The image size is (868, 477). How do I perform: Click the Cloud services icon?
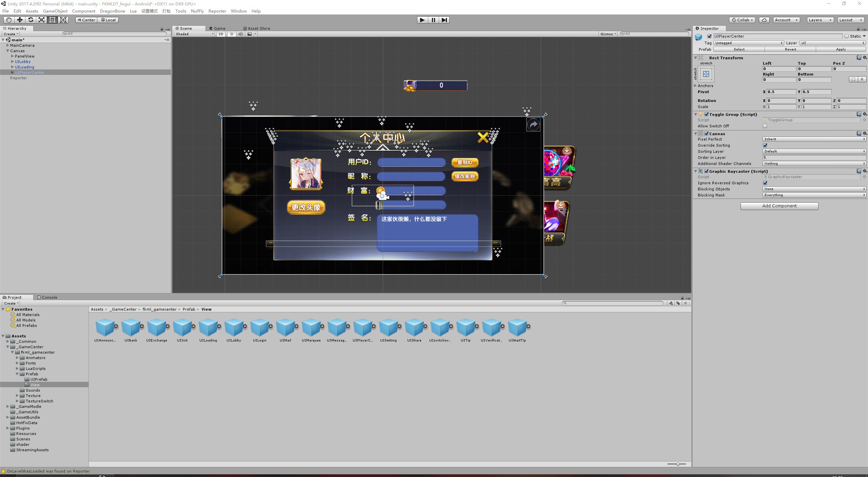pyautogui.click(x=764, y=20)
